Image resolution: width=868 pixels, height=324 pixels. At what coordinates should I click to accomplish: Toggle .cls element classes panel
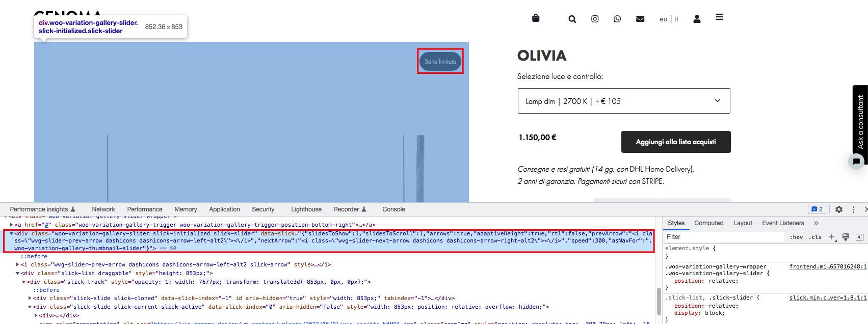pyautogui.click(x=816, y=237)
